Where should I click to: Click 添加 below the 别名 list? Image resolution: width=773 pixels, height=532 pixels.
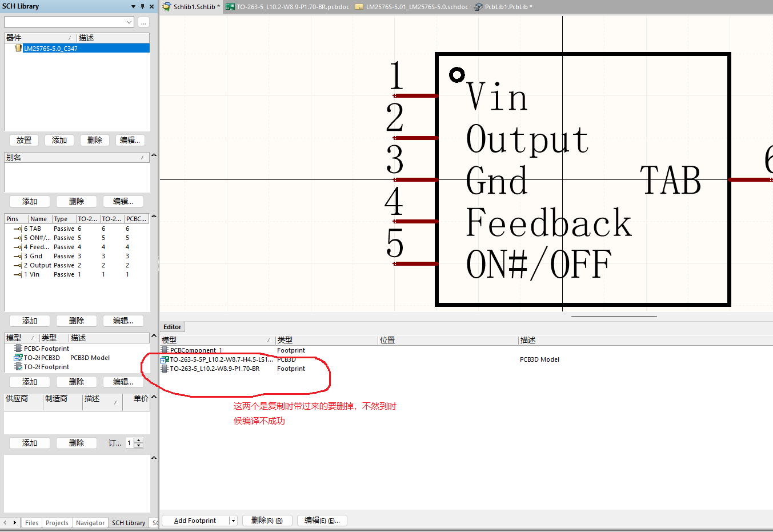point(30,201)
